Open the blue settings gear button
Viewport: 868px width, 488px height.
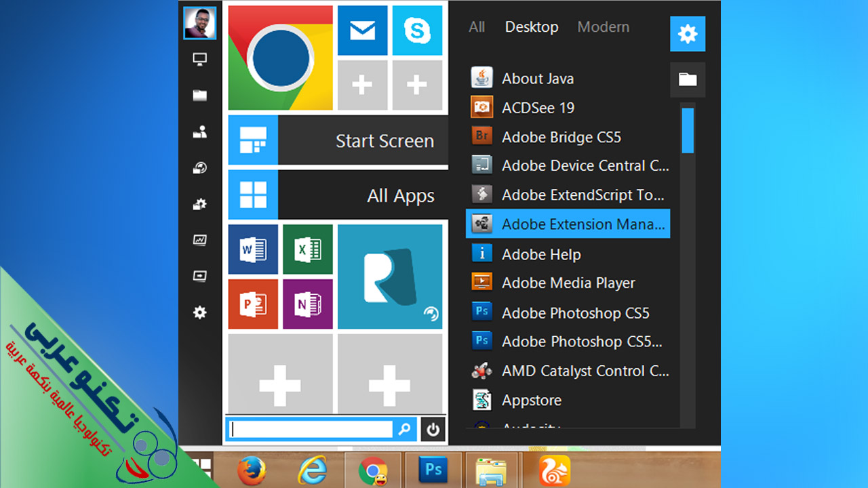click(688, 34)
